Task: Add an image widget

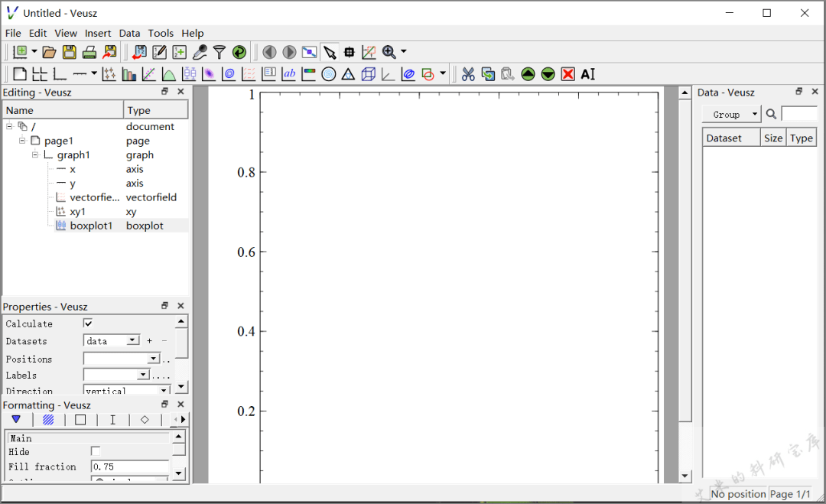Action: tap(209, 74)
